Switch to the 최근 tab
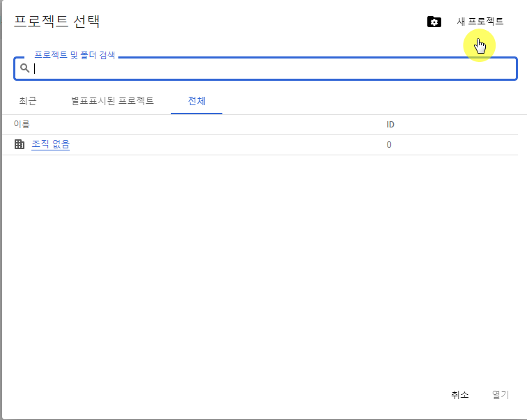This screenshot has width=527, height=420. click(x=28, y=101)
